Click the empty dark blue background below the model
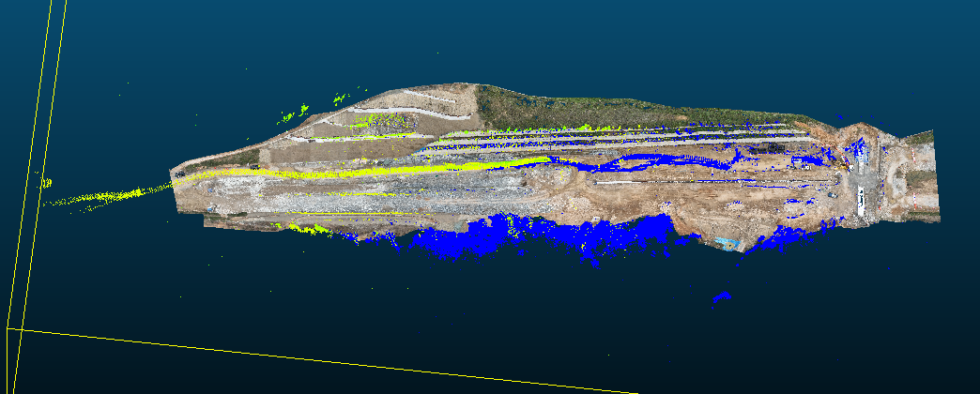Screen dimensions: 980x394 click(x=469, y=319)
